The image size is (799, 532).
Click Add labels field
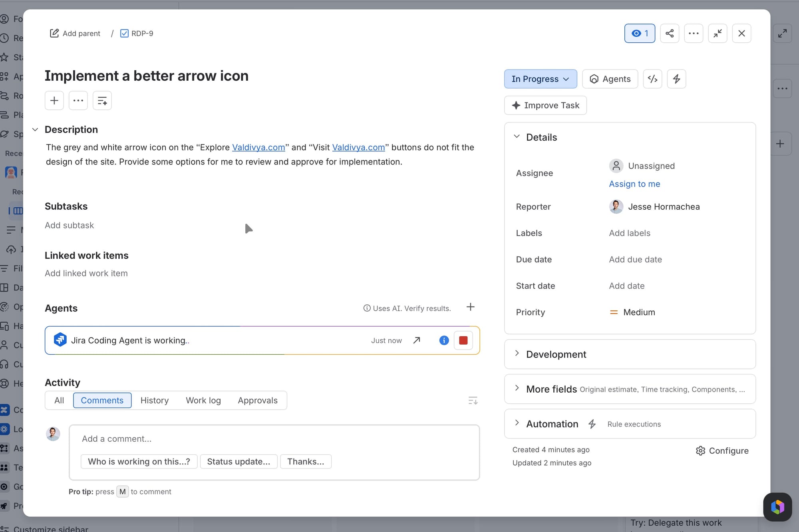tap(630, 233)
